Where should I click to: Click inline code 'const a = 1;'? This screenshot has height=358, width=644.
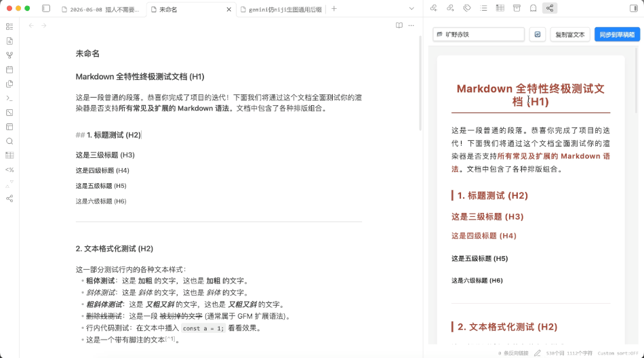click(x=203, y=328)
